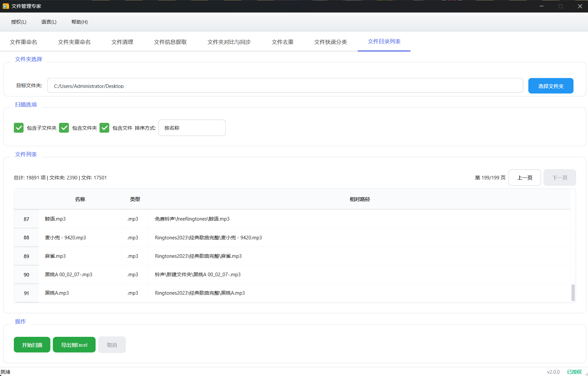Viewport: 588px width, 376px height.
Task: Click the app icon in title bar
Action: [x=6, y=6]
